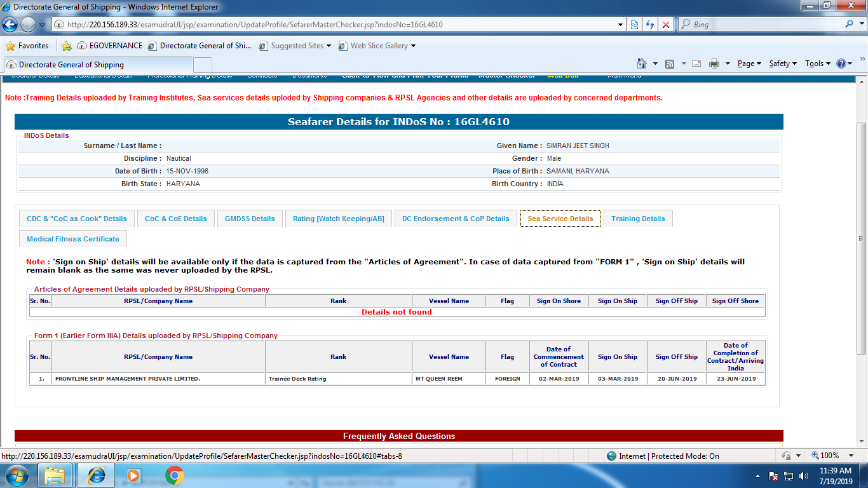Click the Print icon in command bar
The width and height of the screenshot is (868, 488).
point(714,64)
